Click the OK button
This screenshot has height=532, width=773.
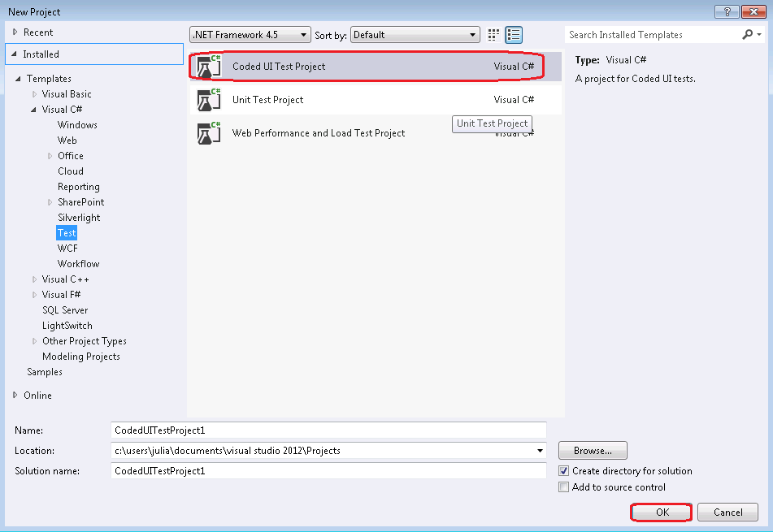pos(662,513)
